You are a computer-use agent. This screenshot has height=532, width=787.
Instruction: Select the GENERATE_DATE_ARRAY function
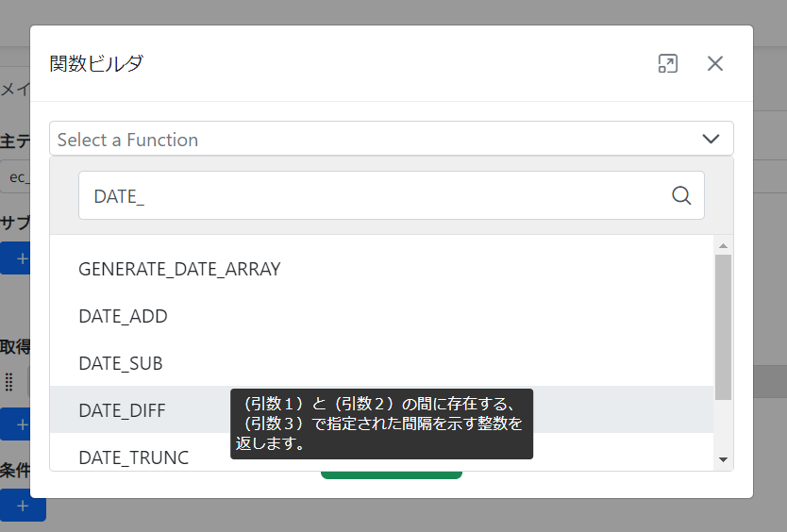[179, 269]
